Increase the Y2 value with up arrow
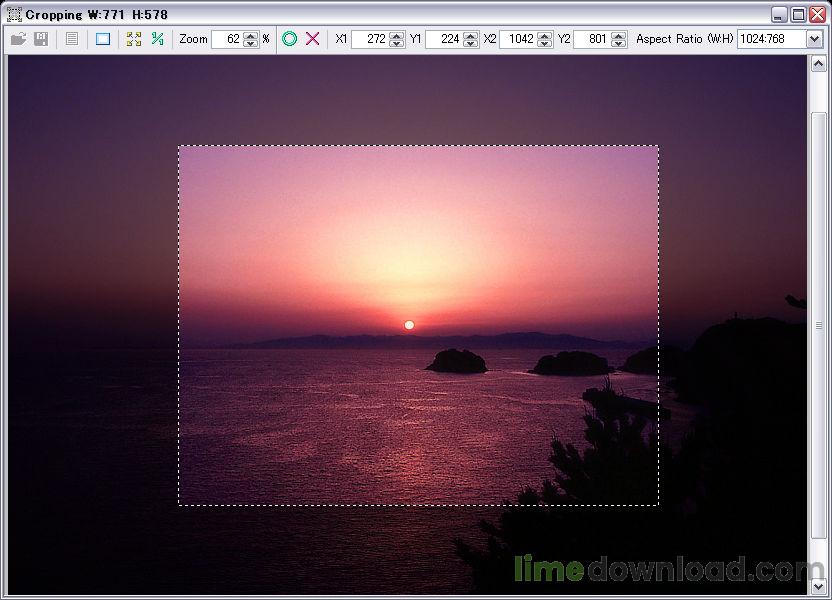 pos(618,35)
